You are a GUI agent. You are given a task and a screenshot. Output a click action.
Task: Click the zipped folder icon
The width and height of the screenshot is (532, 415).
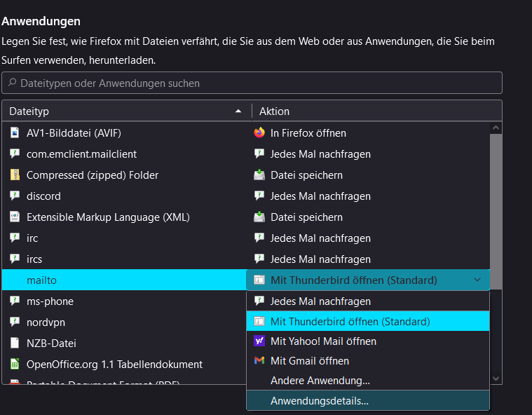point(15,175)
